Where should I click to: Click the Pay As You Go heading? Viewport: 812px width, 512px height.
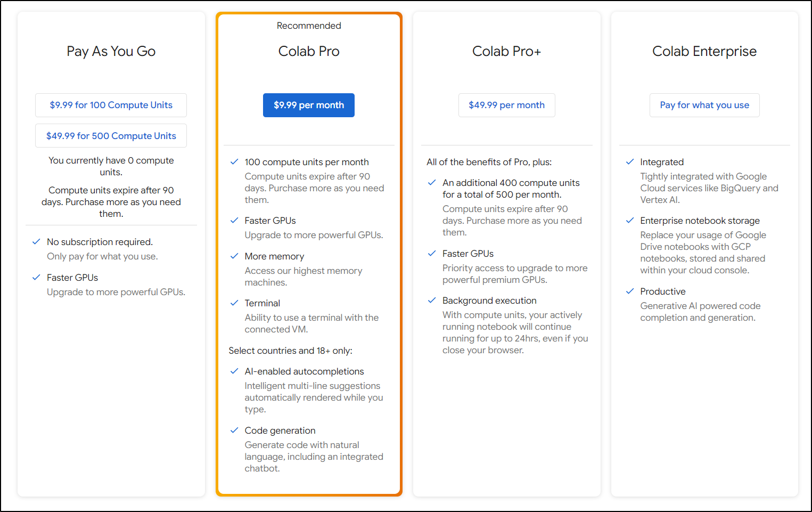[x=111, y=51]
